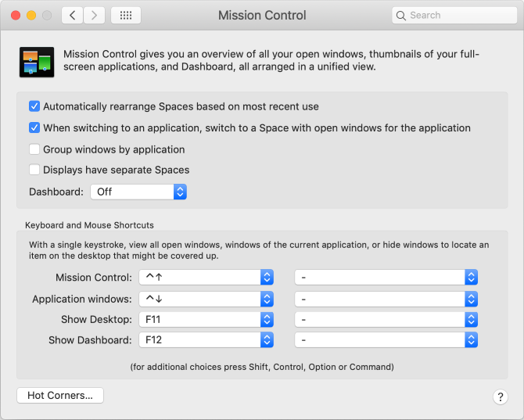Open the Dashboard dropdown set to Off

tap(138, 192)
